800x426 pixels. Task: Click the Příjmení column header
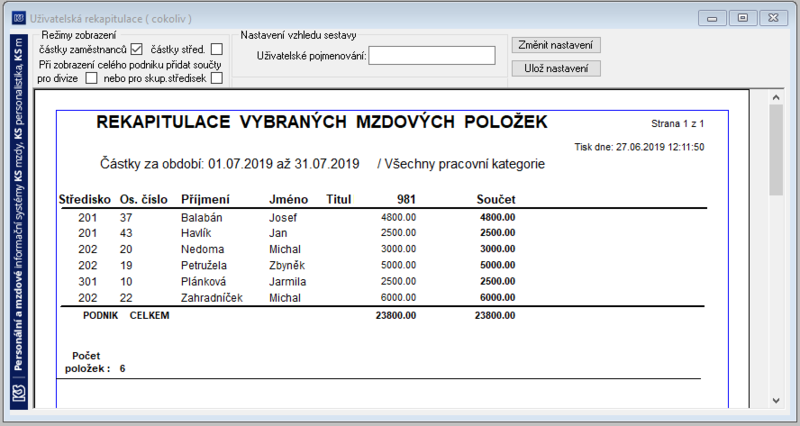point(205,199)
